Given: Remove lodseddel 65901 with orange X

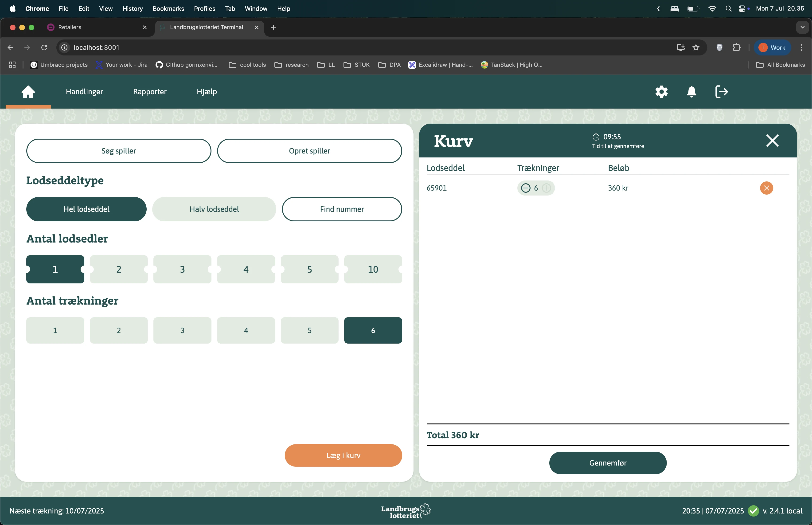Looking at the screenshot, I should [x=766, y=188].
